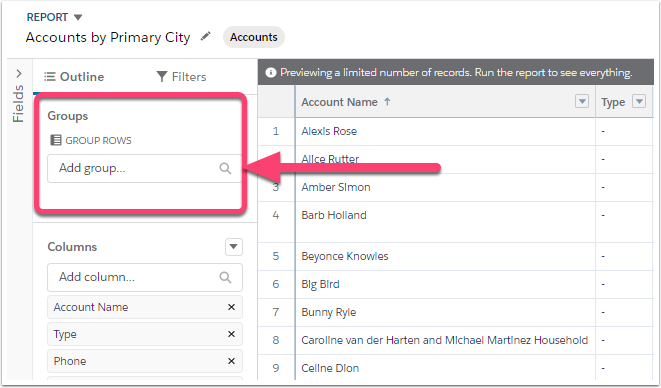Open the REPORT dropdown menu arrow

tap(78, 17)
